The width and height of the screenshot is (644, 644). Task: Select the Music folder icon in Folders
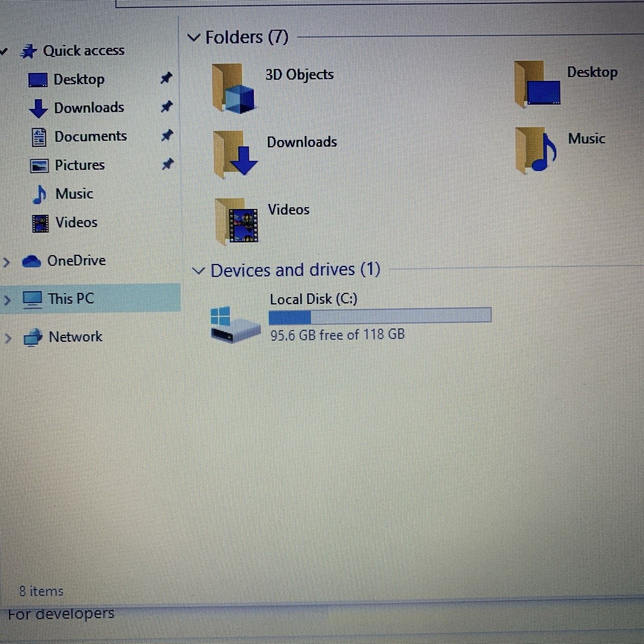[x=536, y=150]
